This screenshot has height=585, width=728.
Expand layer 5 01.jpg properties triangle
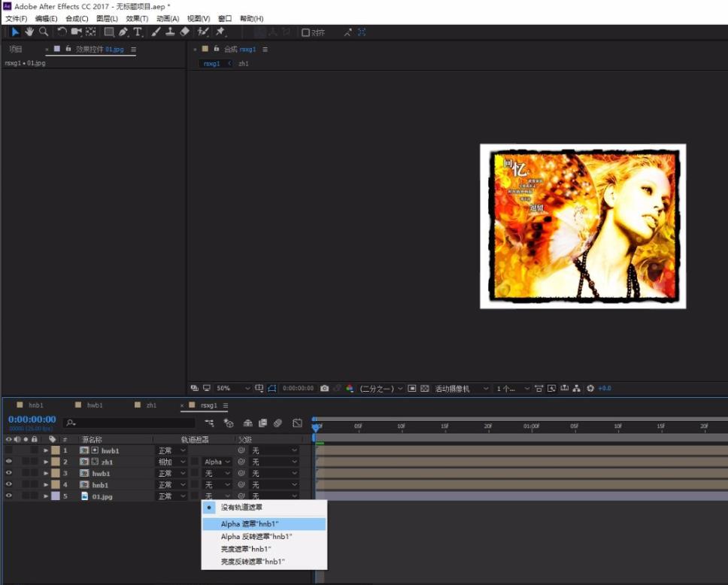click(x=45, y=496)
